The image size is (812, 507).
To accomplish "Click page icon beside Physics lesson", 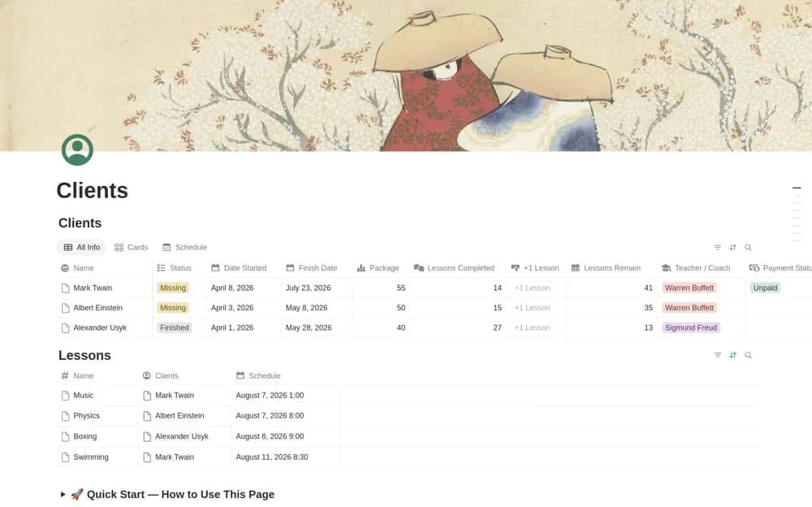I will point(65,416).
